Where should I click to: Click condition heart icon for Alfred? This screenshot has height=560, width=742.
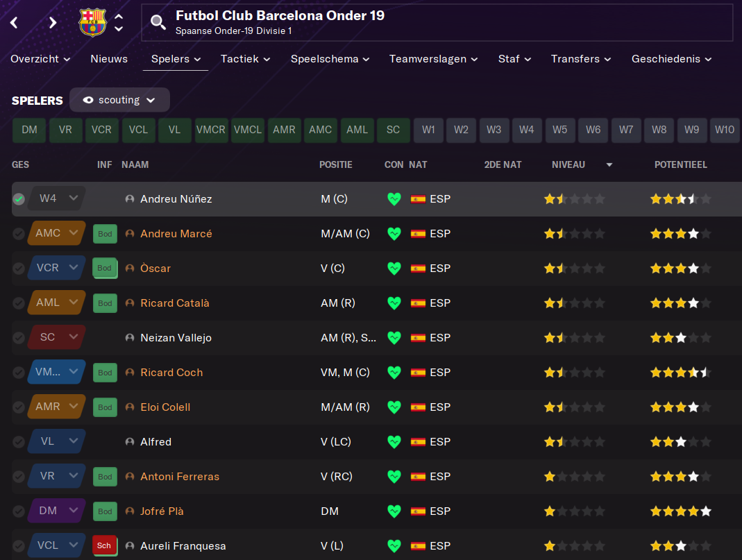(394, 442)
